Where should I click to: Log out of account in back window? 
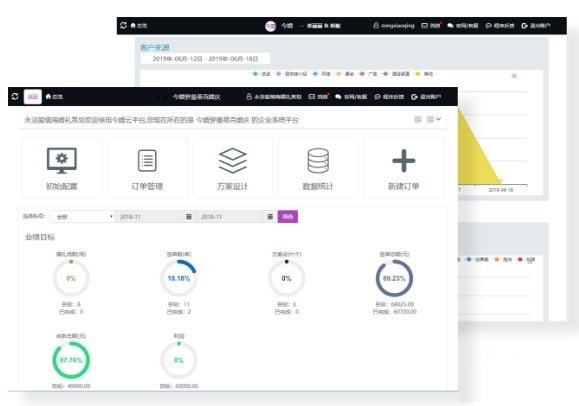536,25
